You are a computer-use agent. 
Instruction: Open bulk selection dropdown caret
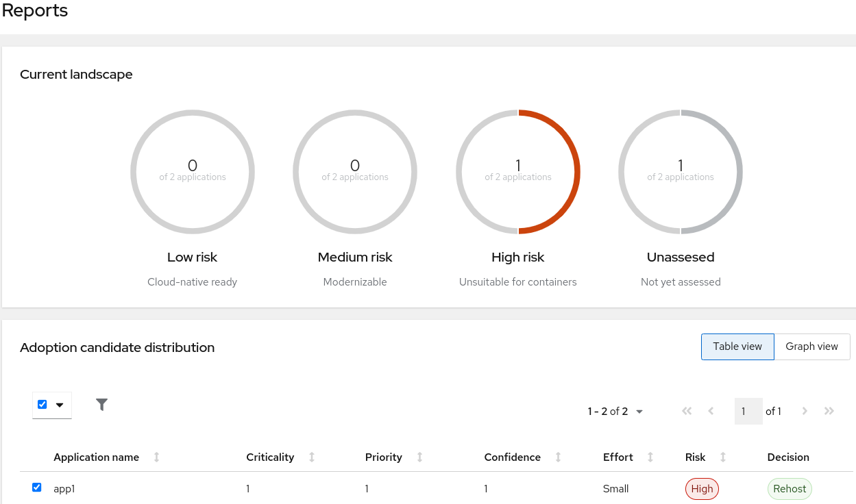[x=60, y=405]
